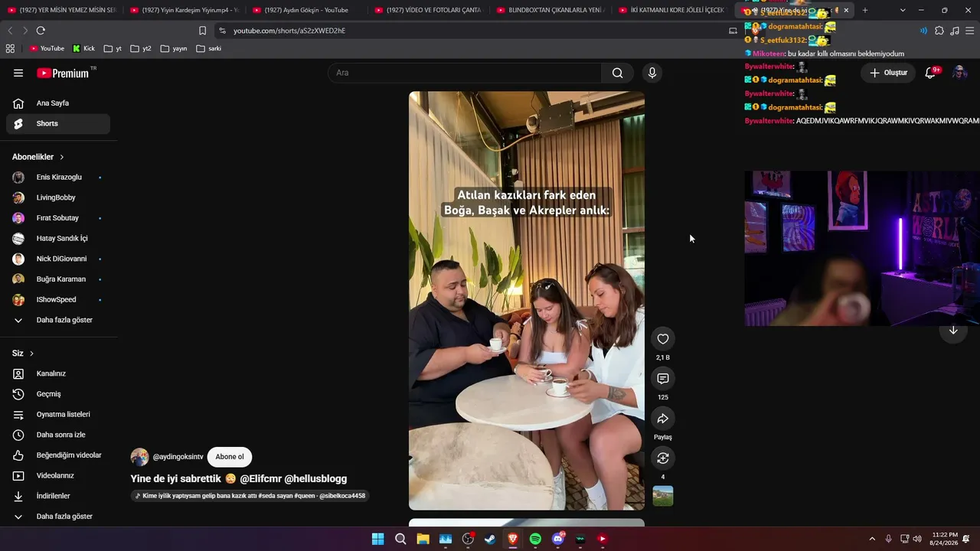The height and width of the screenshot is (551, 980).
Task: Select Shorts in the sidebar
Action: coord(58,123)
